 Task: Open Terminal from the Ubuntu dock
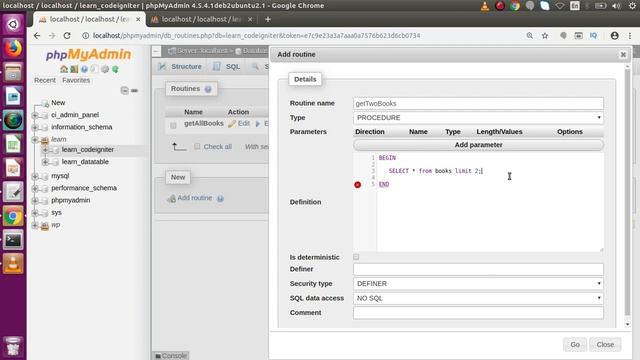click(x=13, y=240)
